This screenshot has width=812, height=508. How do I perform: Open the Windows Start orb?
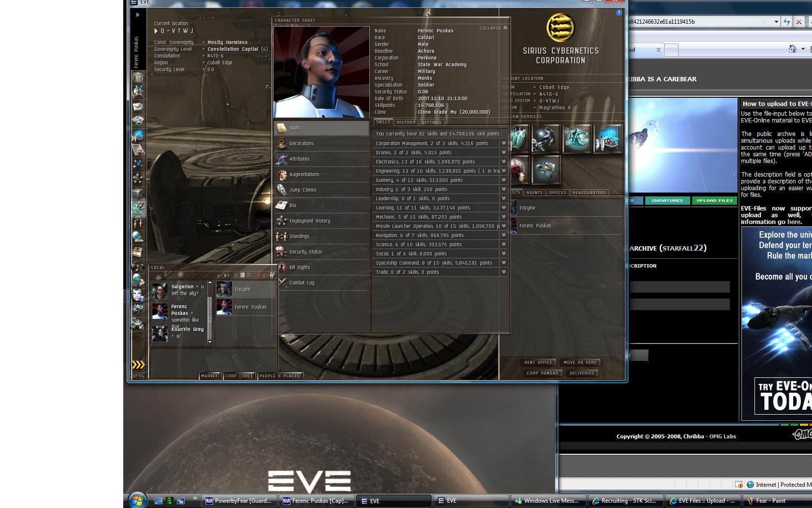[137, 500]
